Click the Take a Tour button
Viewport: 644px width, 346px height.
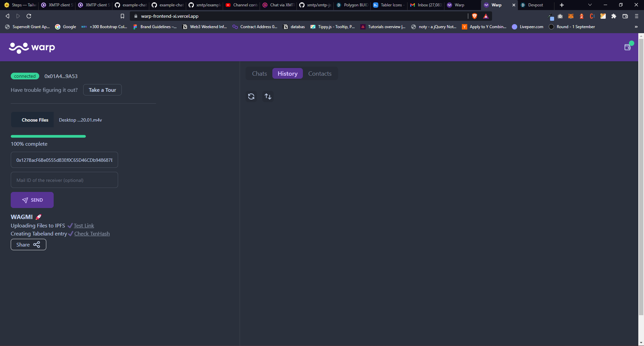pos(102,90)
